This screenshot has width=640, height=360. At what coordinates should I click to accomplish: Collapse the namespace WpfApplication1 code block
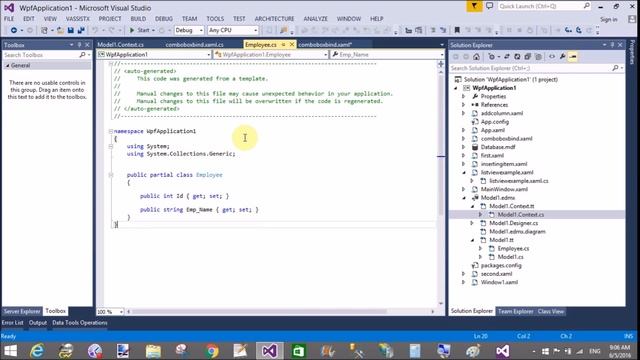pyautogui.click(x=111, y=131)
